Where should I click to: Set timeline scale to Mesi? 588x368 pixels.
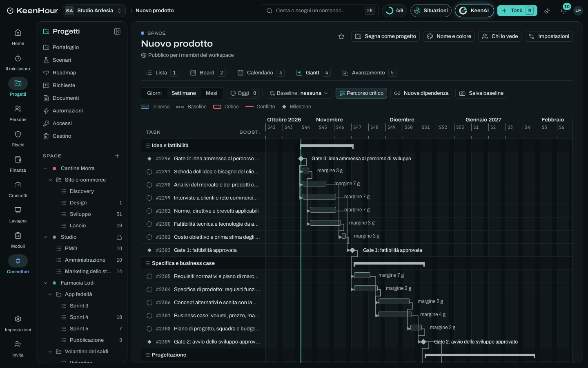point(212,93)
